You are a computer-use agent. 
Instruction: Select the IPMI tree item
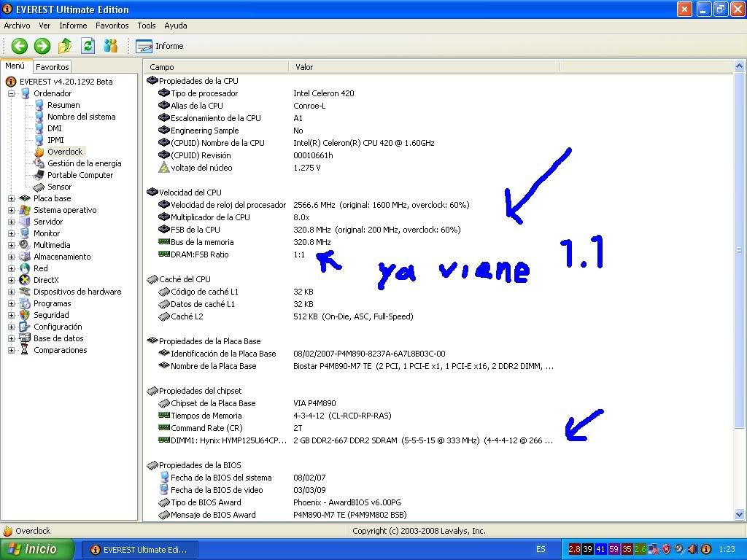(x=55, y=140)
